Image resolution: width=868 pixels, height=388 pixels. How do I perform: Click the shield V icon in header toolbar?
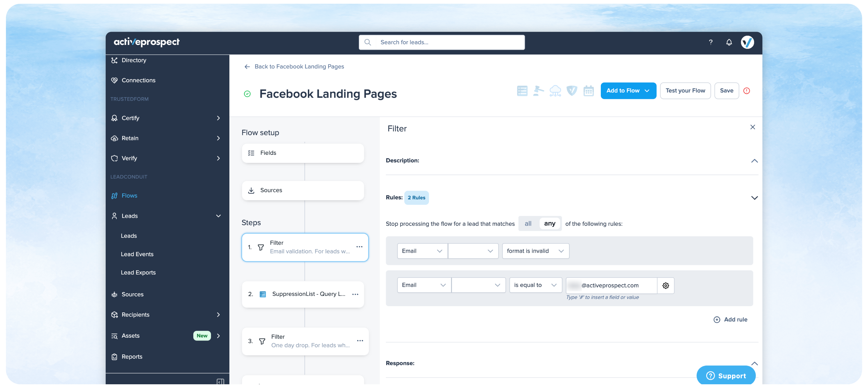point(572,91)
